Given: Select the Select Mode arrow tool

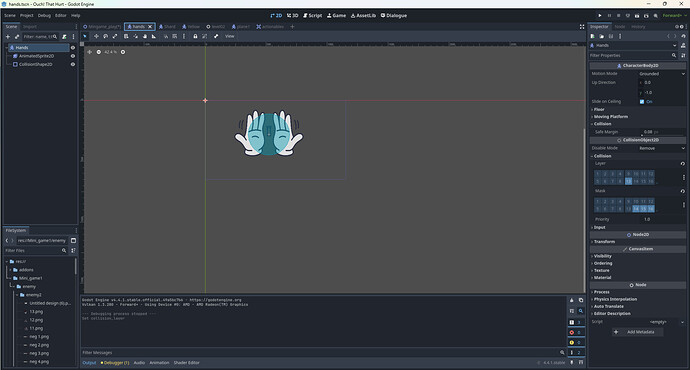Looking at the screenshot, I should 85,37.
